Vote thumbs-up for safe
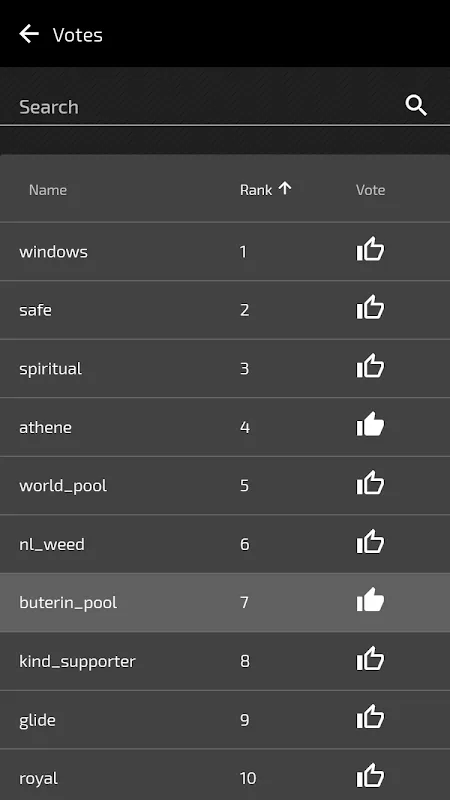 click(x=370, y=307)
